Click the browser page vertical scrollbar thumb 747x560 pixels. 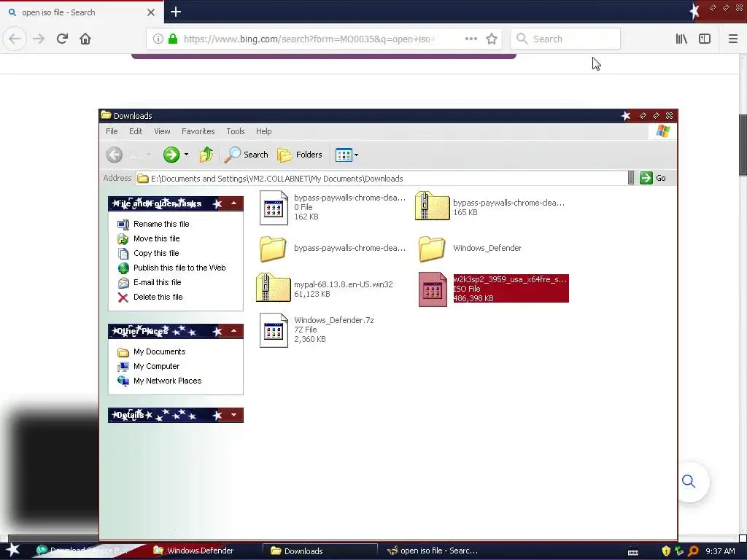pyautogui.click(x=743, y=145)
